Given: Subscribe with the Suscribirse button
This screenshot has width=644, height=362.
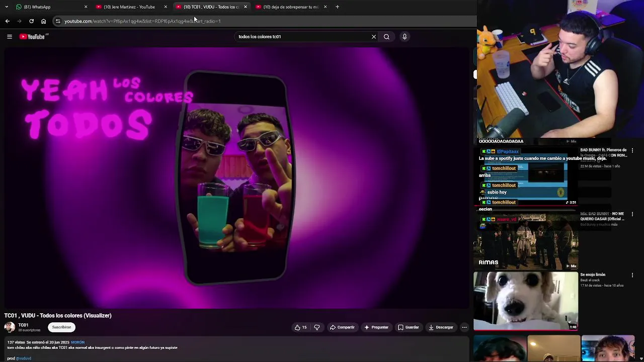Looking at the screenshot, I should tap(62, 327).
